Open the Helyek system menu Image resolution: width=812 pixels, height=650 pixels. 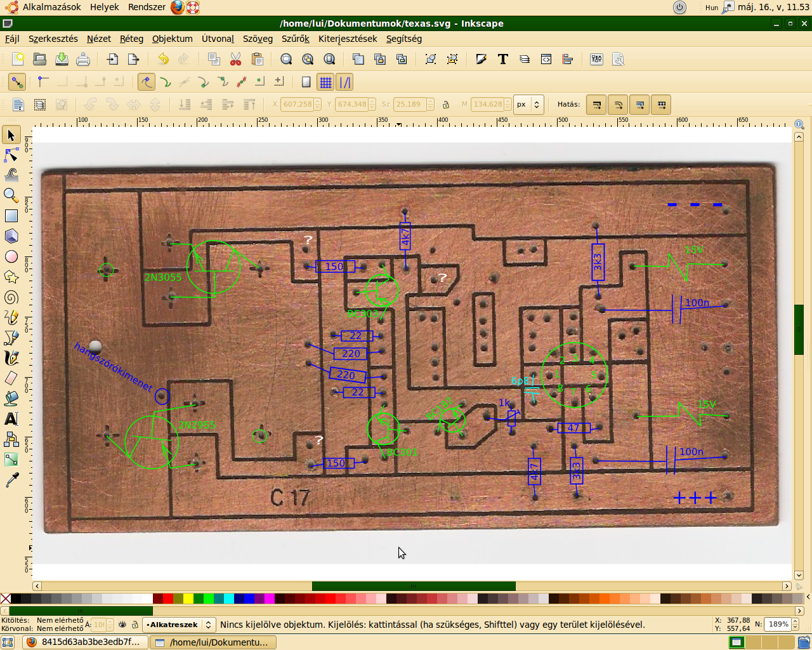105,7
